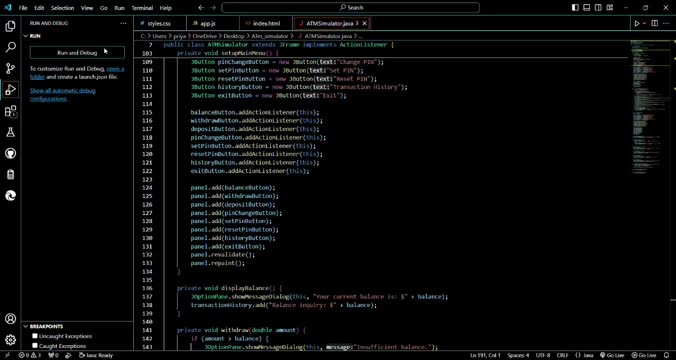
Task: Open dropdown next to Run Java button
Action: pos(645,23)
